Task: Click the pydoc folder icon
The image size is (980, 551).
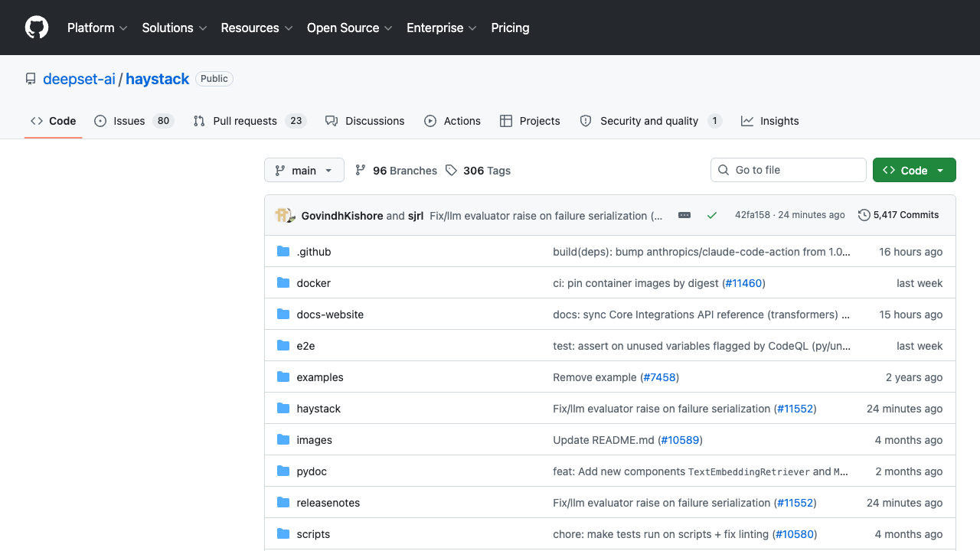Action: coord(283,471)
